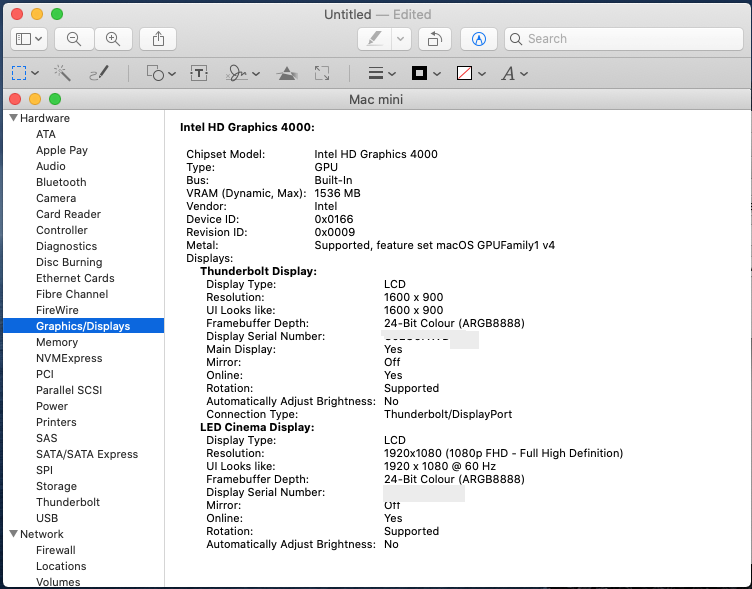Open the Share menu icon
This screenshot has height=589, width=752.
(158, 39)
